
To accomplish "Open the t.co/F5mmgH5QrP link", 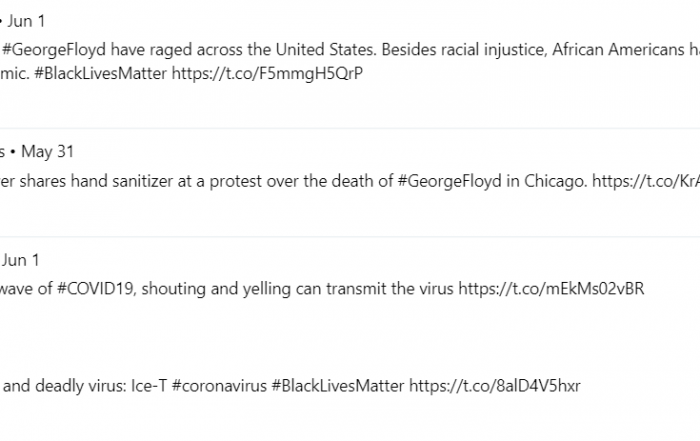I will (x=267, y=73).
